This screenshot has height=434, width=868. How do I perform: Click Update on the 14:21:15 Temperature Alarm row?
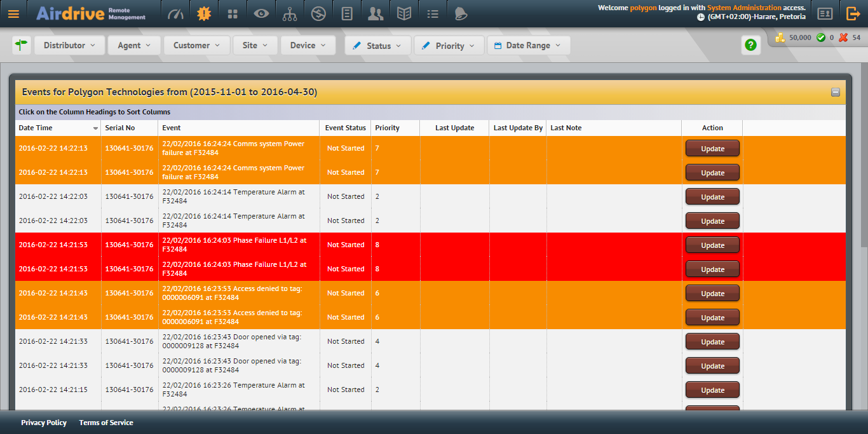coord(712,390)
